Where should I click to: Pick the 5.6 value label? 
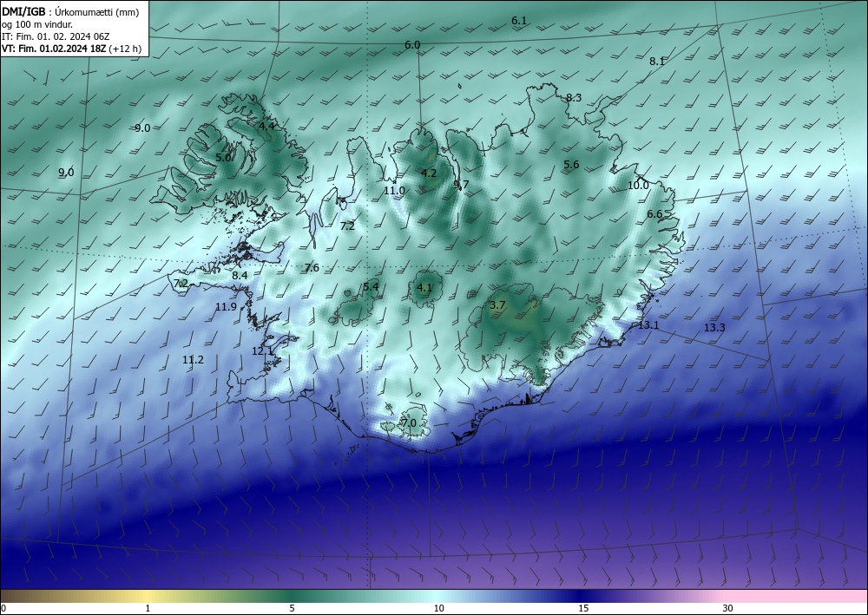click(x=571, y=164)
